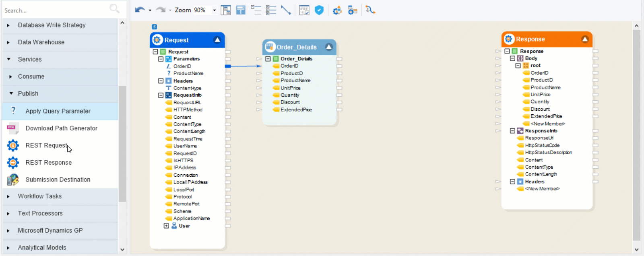Expand the User node in Request tree

166,226
